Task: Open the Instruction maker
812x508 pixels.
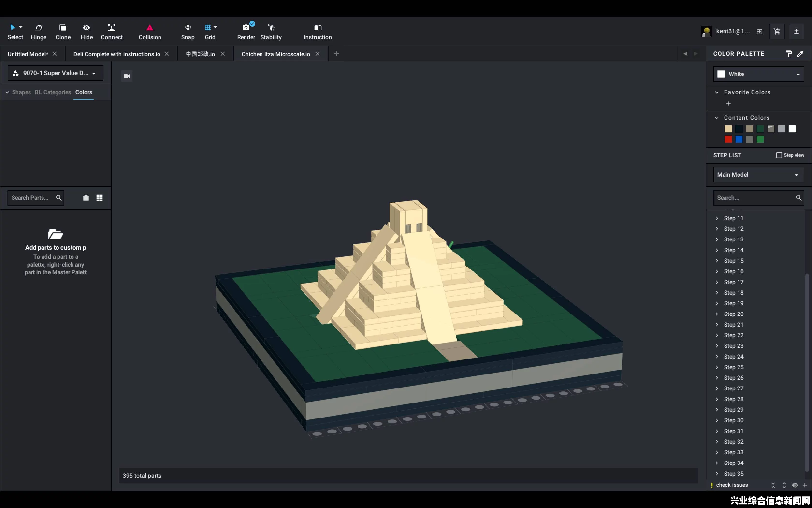Action: [318, 32]
